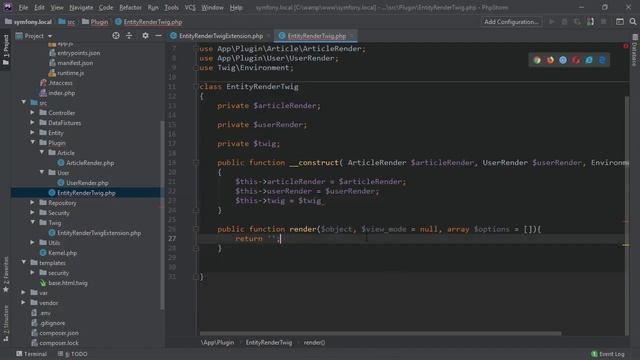Click the Run configuration play icon
The image size is (640, 360).
(552, 22)
